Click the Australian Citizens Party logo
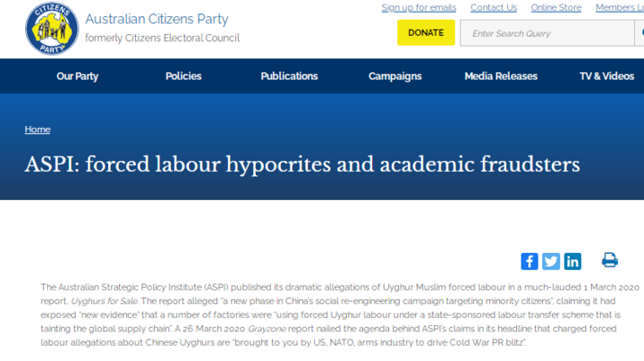Screen dimensions: 644x361 tap(52, 29)
